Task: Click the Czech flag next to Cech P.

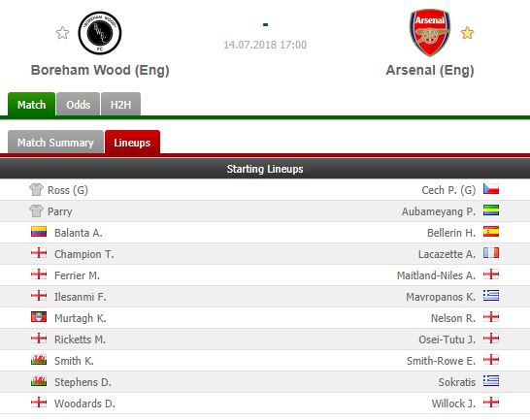Action: pos(491,189)
